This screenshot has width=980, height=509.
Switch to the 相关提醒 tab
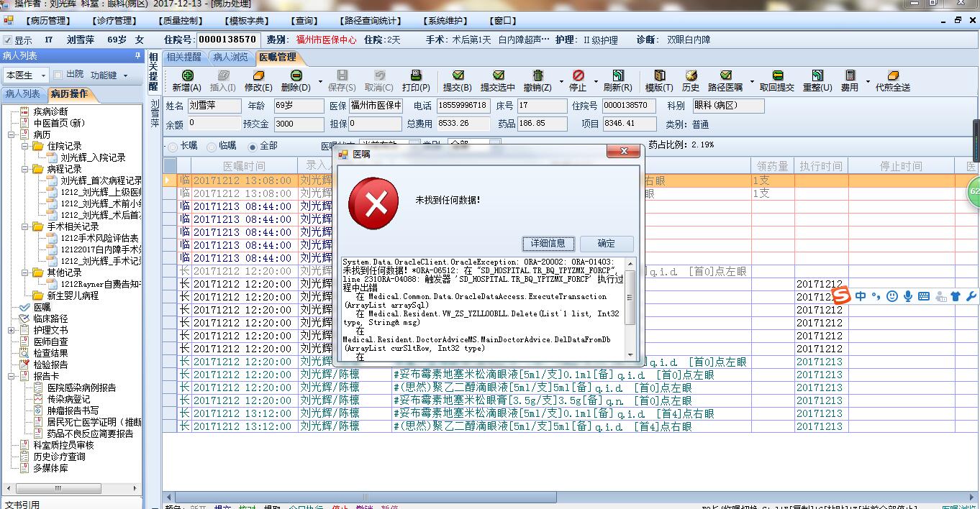[183, 57]
